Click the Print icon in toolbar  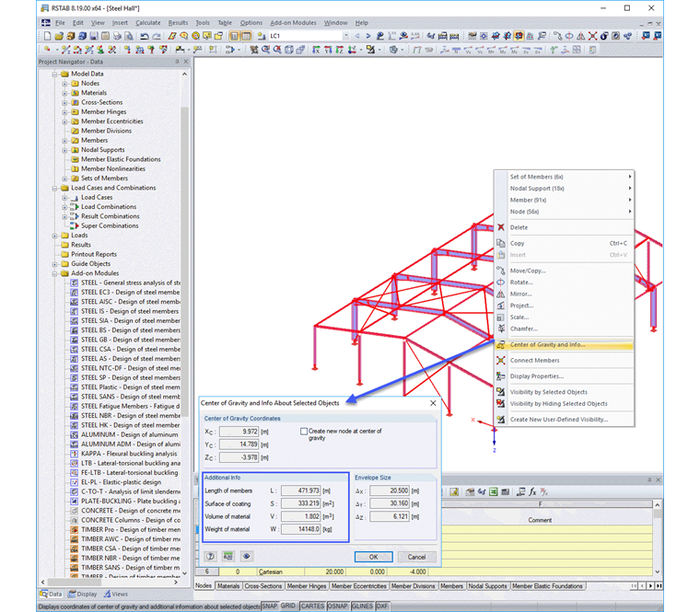click(x=117, y=36)
